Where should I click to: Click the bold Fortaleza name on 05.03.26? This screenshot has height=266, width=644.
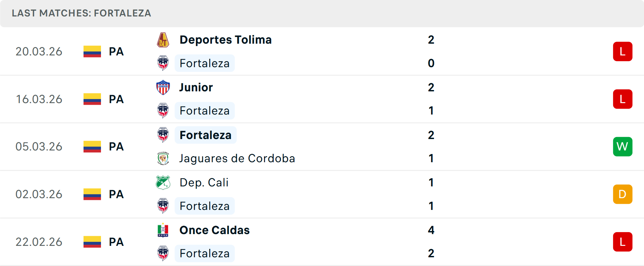pyautogui.click(x=206, y=135)
